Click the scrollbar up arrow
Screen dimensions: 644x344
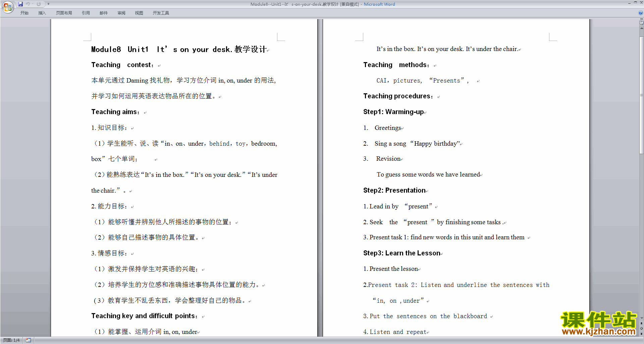click(x=641, y=28)
